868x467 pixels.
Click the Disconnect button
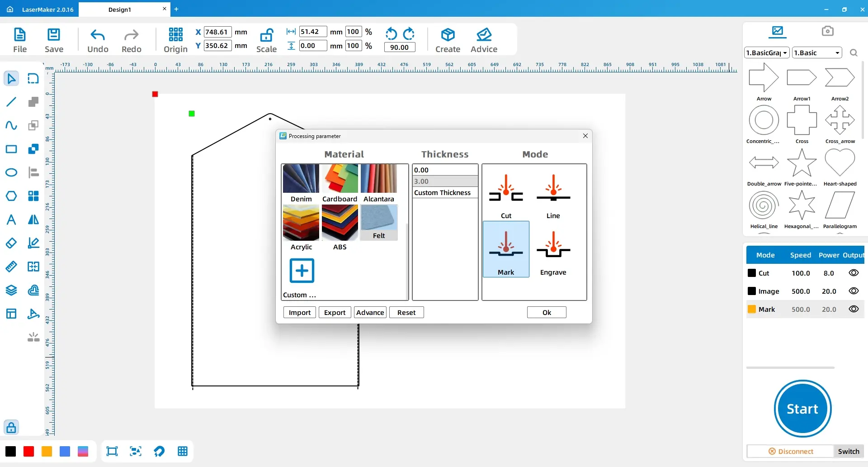(790, 451)
